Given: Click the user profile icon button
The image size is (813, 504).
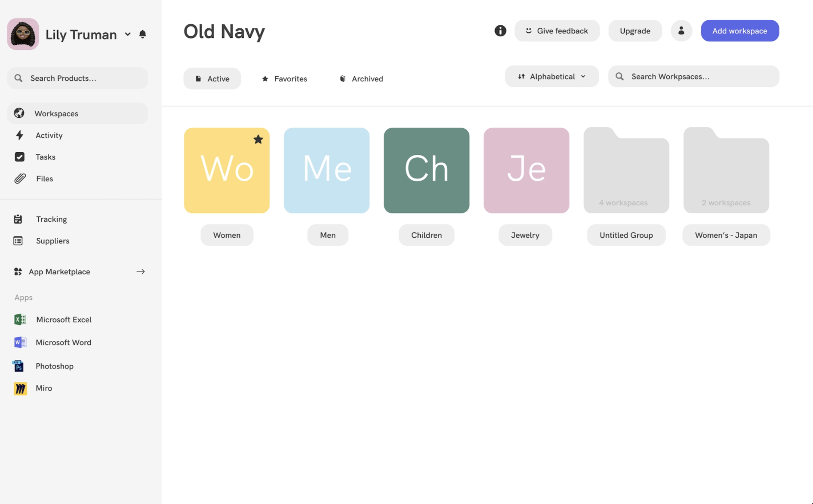Looking at the screenshot, I should (x=681, y=31).
